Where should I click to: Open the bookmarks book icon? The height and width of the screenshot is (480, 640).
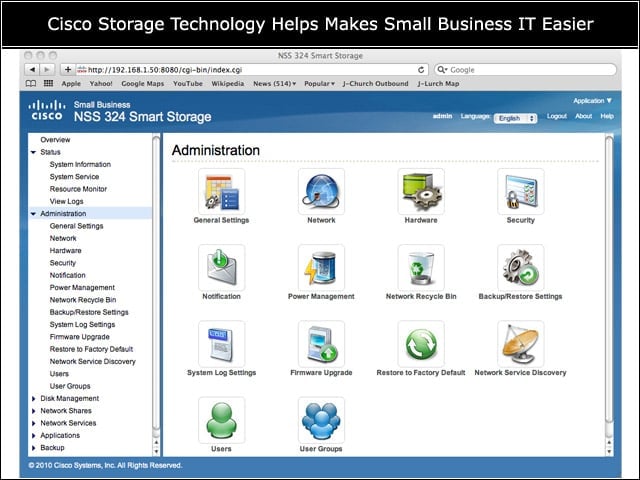[31, 84]
